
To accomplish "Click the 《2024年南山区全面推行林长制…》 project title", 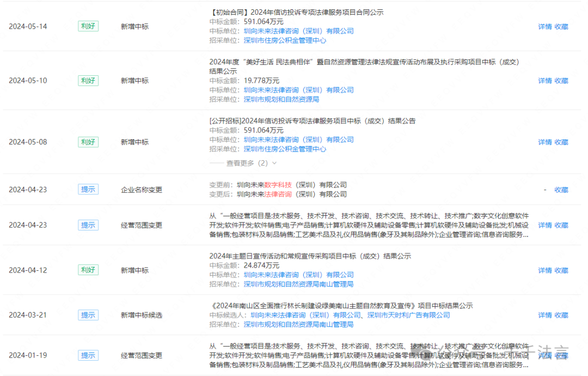I will (x=341, y=306).
